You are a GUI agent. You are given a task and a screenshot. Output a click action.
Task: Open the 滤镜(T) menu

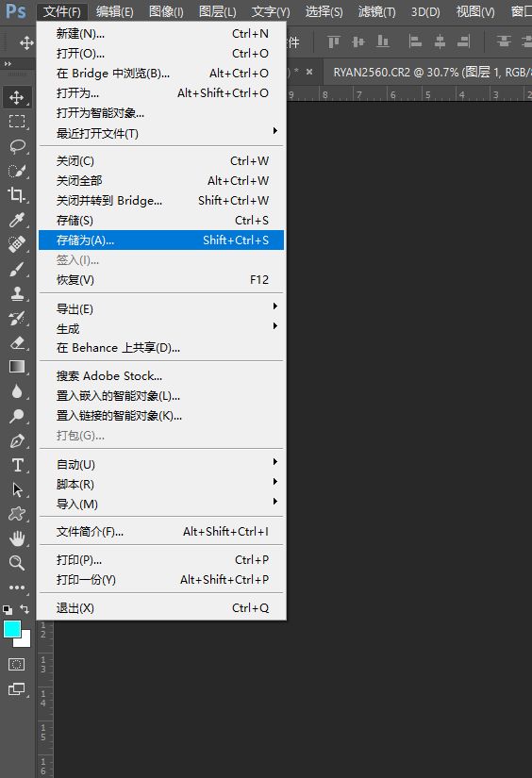pos(377,11)
